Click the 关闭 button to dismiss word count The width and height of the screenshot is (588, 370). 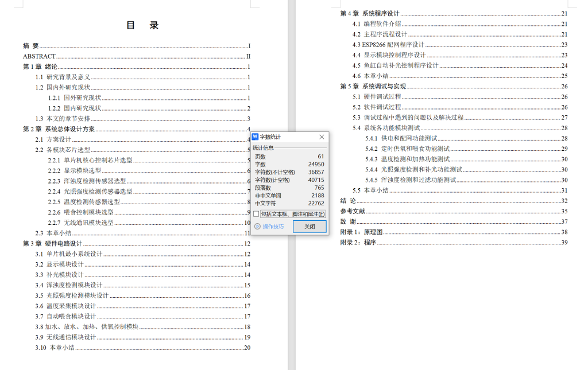coord(309,226)
